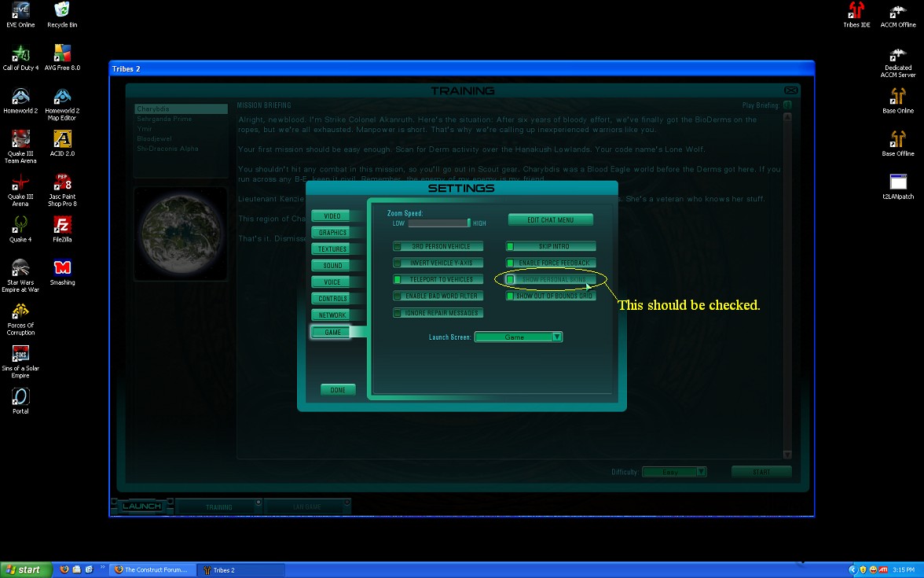Launch Call of Duty 4 shortcut
Image resolution: width=924 pixels, height=578 pixels.
20,58
